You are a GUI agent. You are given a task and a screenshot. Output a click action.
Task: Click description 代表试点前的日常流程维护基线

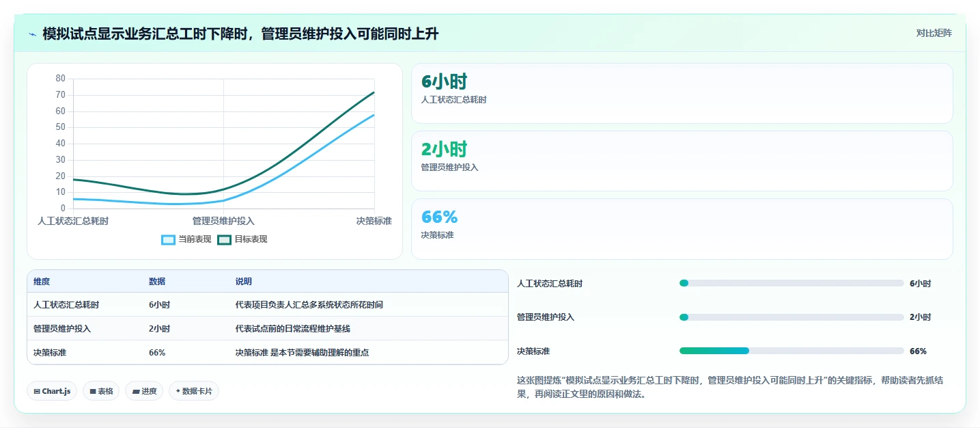click(x=293, y=329)
